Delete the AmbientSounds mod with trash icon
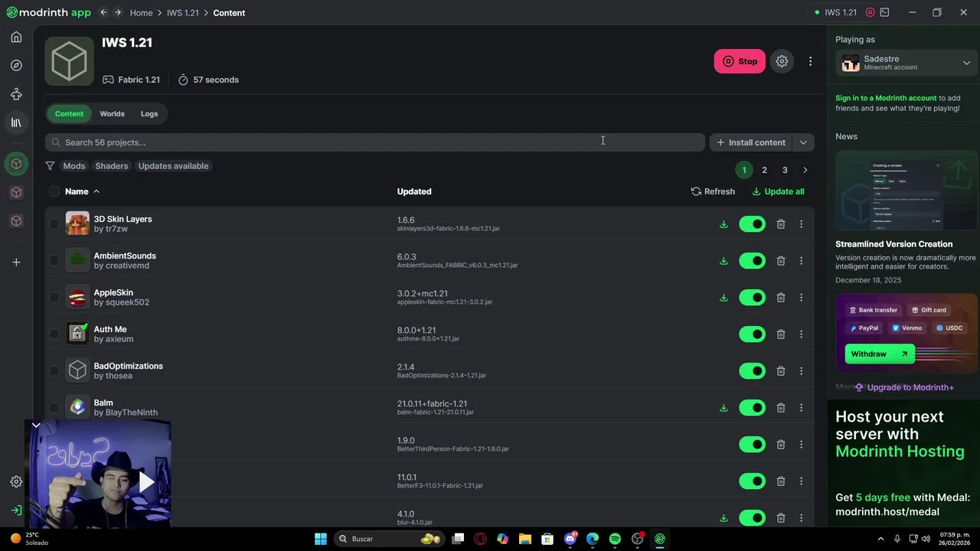Viewport: 980px width, 551px height. click(781, 261)
